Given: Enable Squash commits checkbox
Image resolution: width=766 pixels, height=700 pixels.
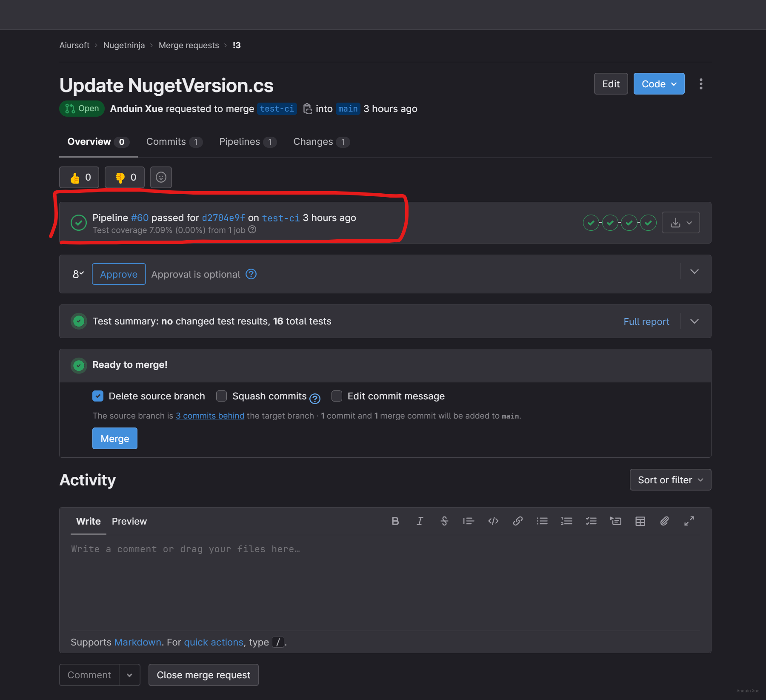Looking at the screenshot, I should click(x=221, y=396).
